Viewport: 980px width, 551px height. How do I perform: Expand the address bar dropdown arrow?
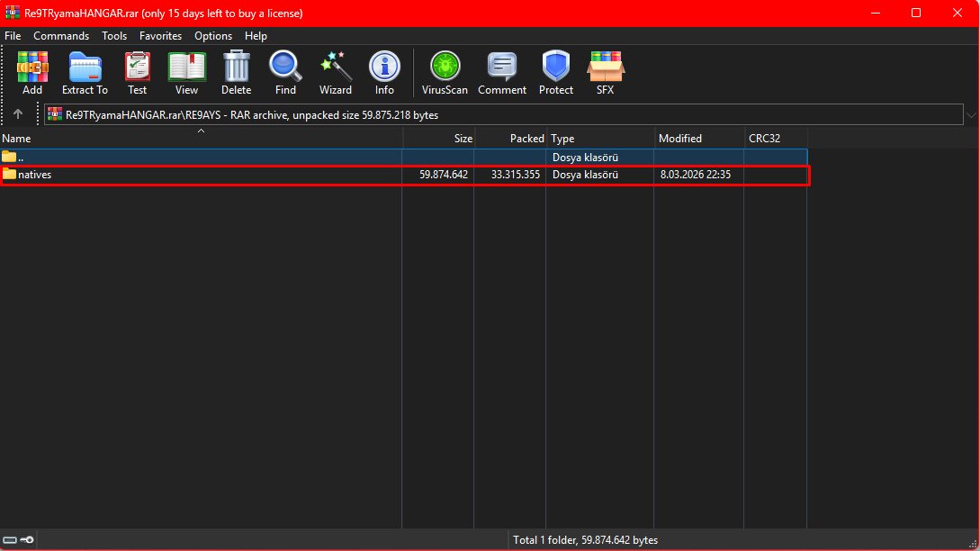tap(971, 115)
